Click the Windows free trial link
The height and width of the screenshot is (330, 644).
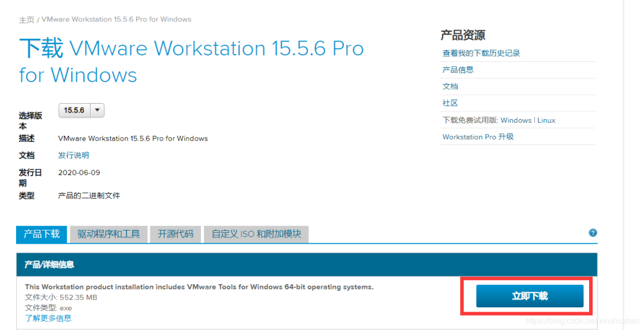516,120
